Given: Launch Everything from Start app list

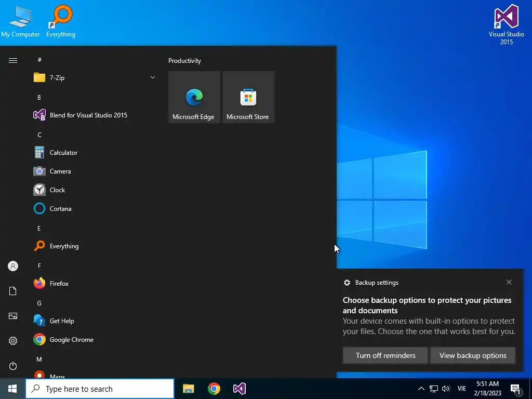Looking at the screenshot, I should 95,246.
